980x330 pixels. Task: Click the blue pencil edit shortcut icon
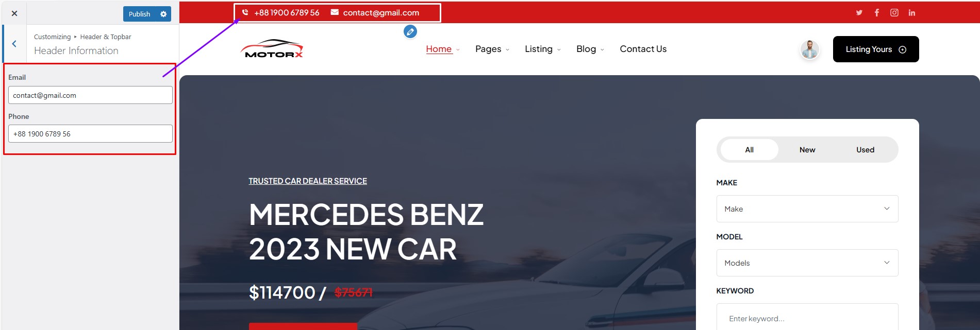tap(410, 32)
